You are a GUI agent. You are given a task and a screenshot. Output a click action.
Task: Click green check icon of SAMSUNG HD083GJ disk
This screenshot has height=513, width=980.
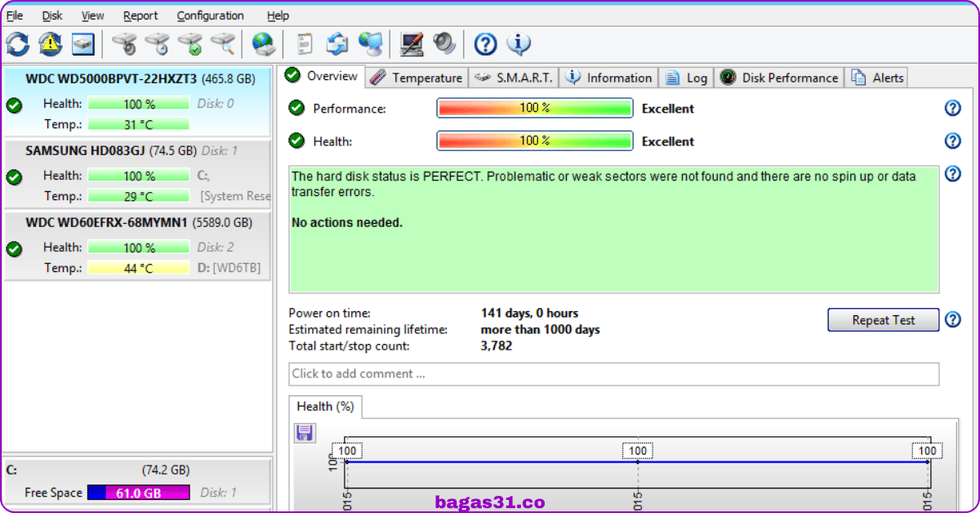pyautogui.click(x=14, y=176)
